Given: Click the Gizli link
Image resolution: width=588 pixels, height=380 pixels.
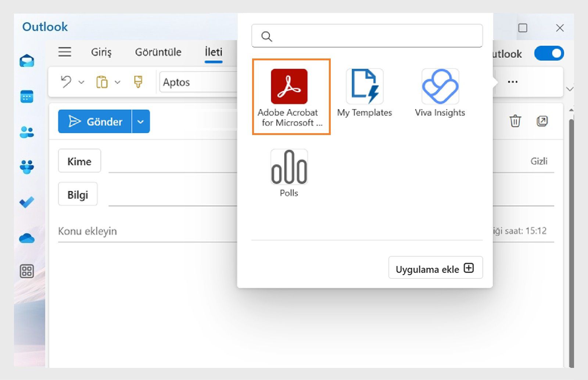Looking at the screenshot, I should (x=539, y=161).
